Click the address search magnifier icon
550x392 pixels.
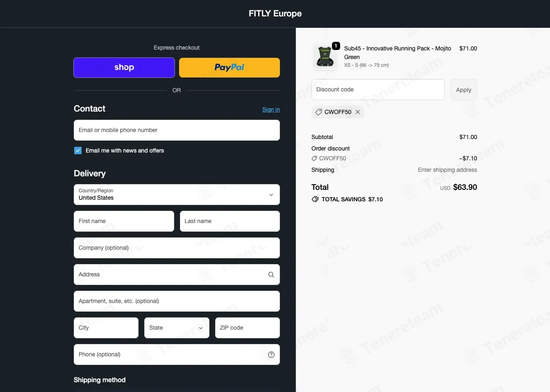click(x=271, y=275)
